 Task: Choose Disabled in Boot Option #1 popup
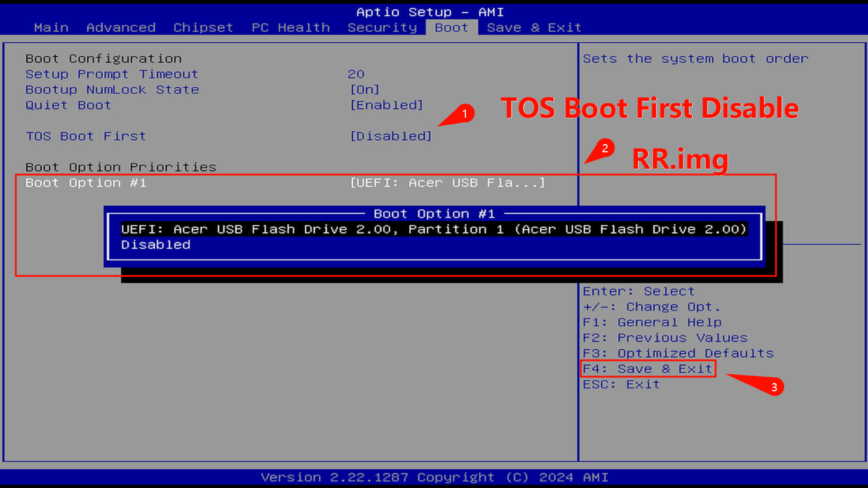point(155,245)
